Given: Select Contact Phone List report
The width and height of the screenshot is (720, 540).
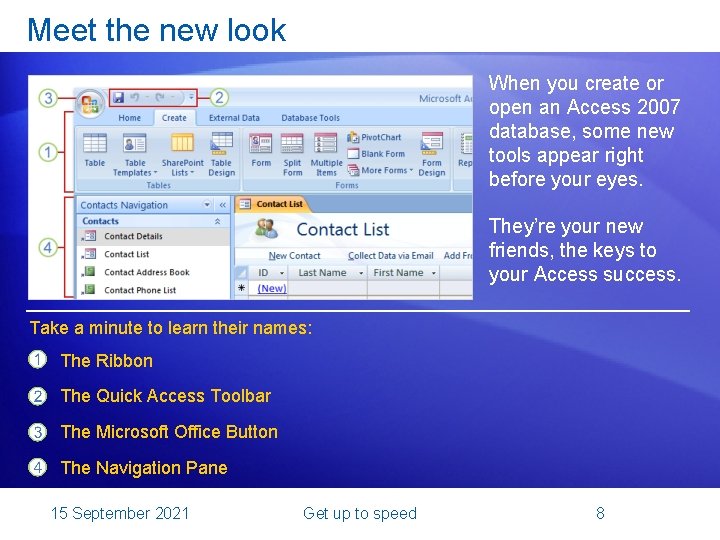Looking at the screenshot, I should click(153, 290).
